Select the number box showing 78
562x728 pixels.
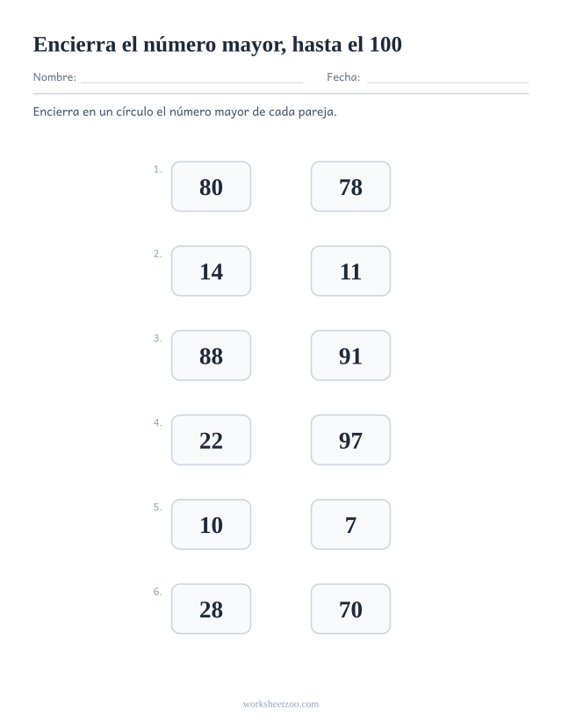(x=350, y=187)
